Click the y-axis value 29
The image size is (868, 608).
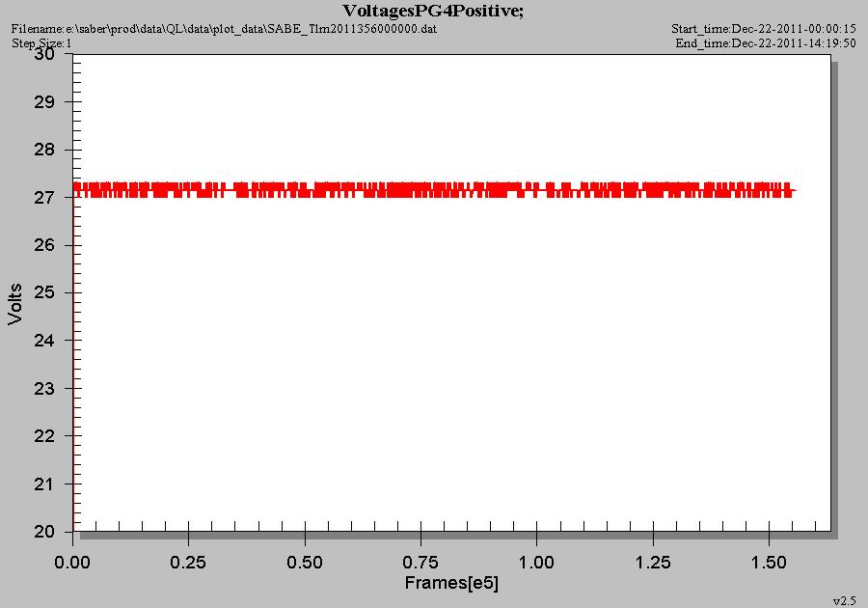click(44, 102)
